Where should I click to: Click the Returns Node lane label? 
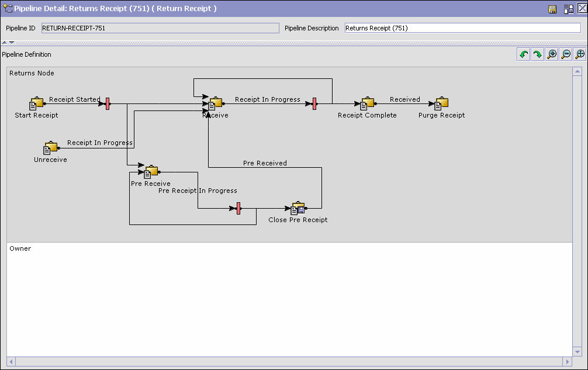(32, 73)
